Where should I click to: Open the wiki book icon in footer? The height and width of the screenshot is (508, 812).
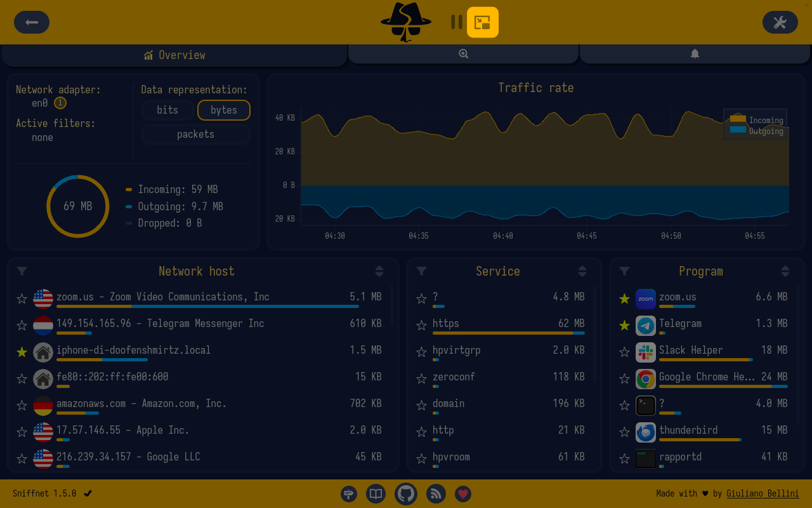[376, 493]
